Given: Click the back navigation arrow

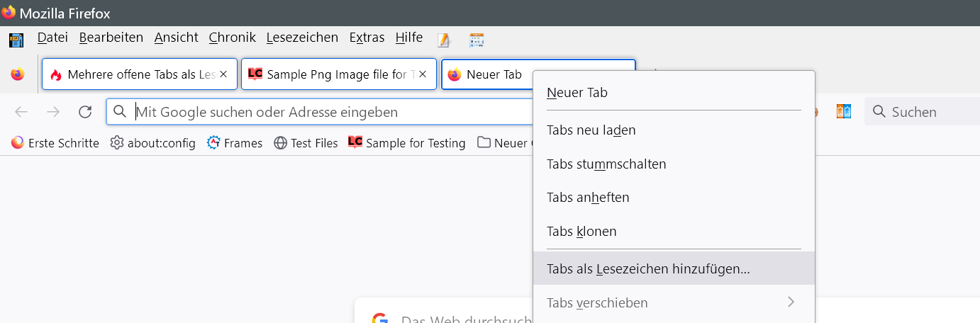Looking at the screenshot, I should click(x=21, y=112).
